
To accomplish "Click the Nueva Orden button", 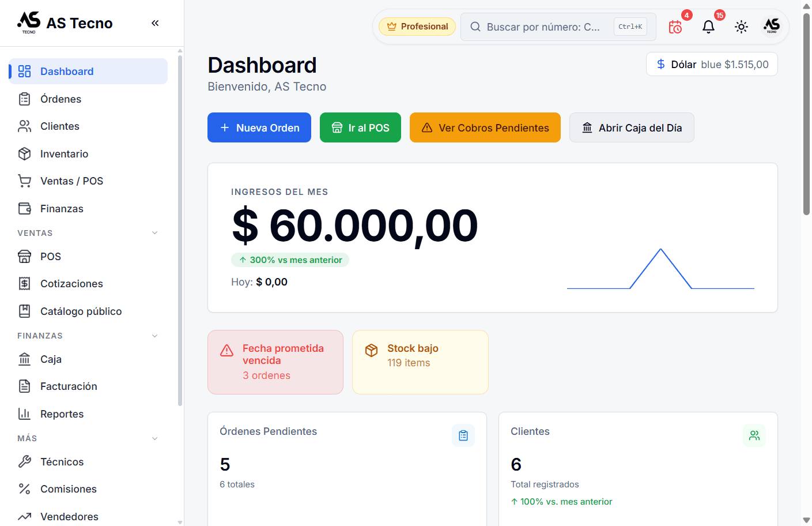I will (x=259, y=127).
